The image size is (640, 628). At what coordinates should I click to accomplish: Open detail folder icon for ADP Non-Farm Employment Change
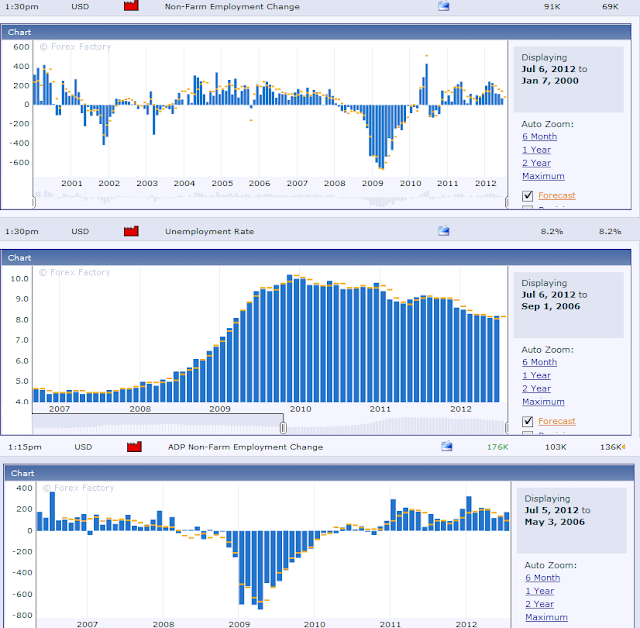[x=447, y=446]
